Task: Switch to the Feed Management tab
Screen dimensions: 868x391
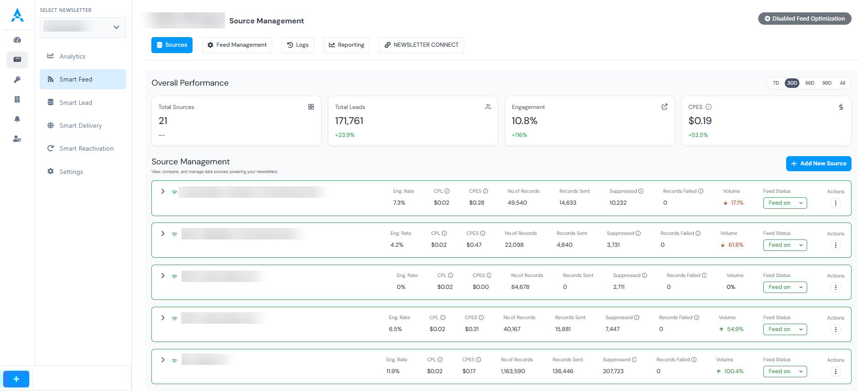Action: 237,45
